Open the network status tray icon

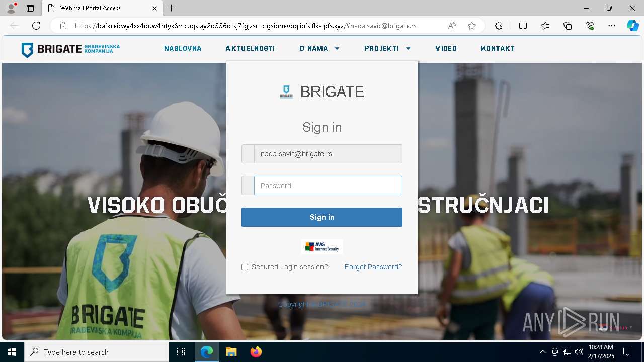[x=567, y=352]
